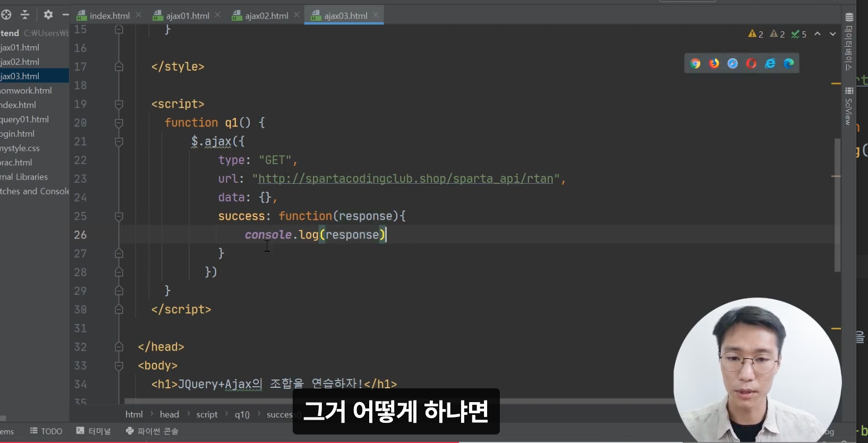
Task: Collapse the body tag at line 33
Action: pyautogui.click(x=119, y=365)
